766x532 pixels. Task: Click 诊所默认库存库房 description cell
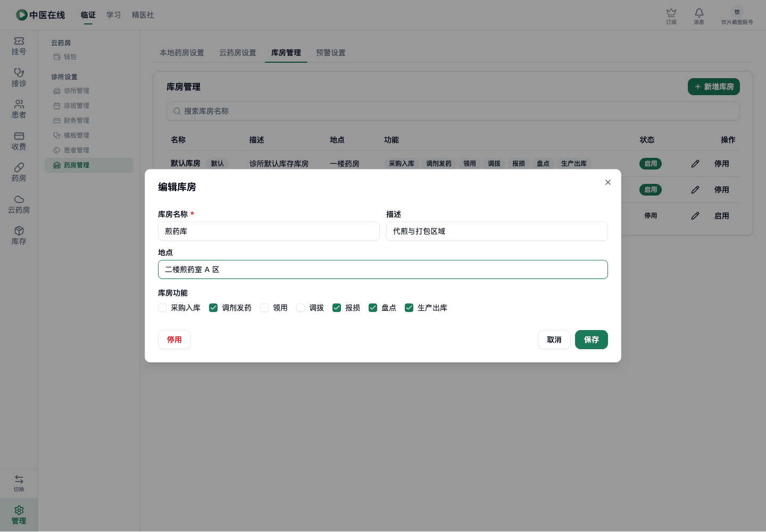pyautogui.click(x=279, y=164)
